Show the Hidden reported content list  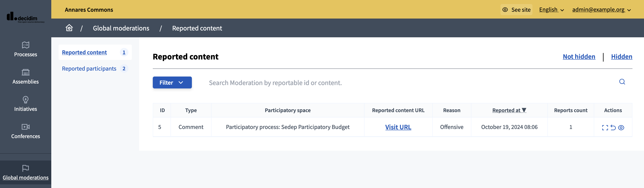pyautogui.click(x=622, y=57)
